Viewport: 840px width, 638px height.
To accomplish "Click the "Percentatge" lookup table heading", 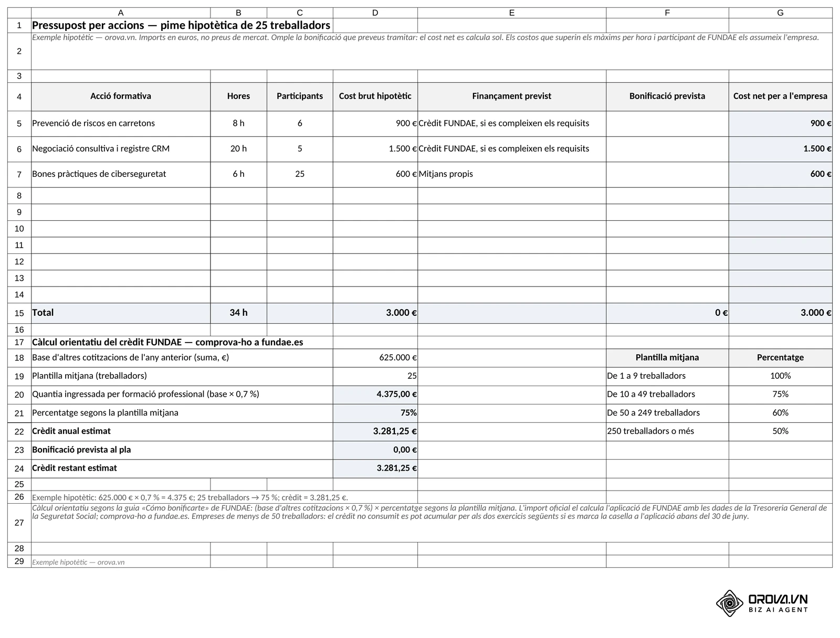I will point(780,358).
